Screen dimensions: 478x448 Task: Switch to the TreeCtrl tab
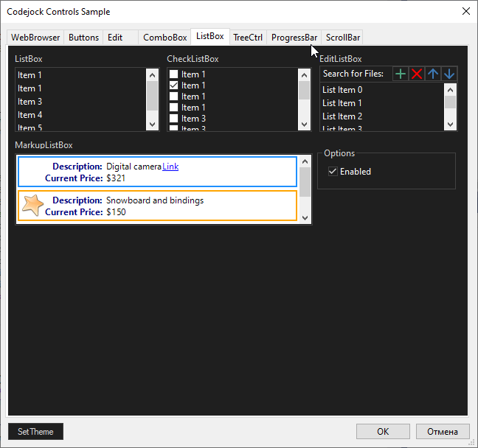click(x=247, y=38)
